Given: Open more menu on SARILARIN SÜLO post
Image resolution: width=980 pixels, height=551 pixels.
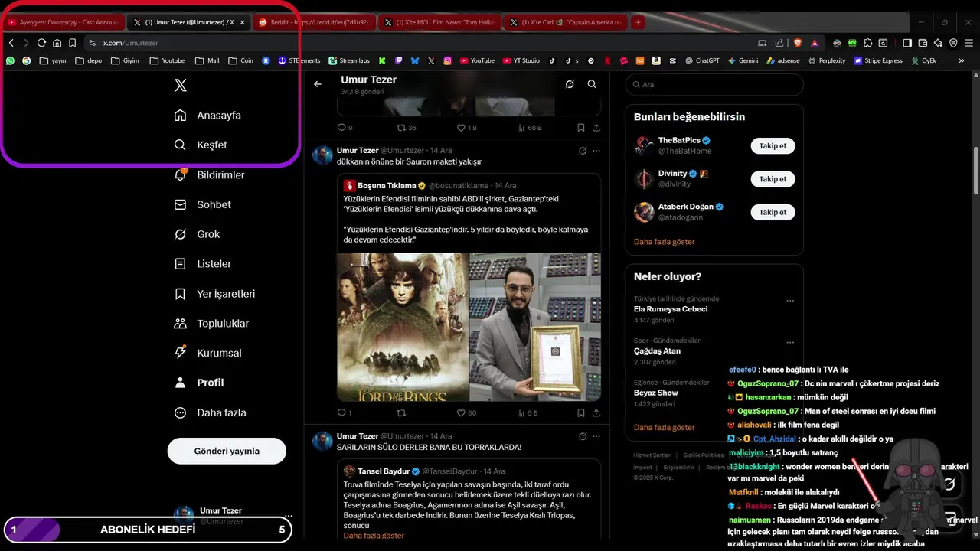Looking at the screenshot, I should pos(596,436).
